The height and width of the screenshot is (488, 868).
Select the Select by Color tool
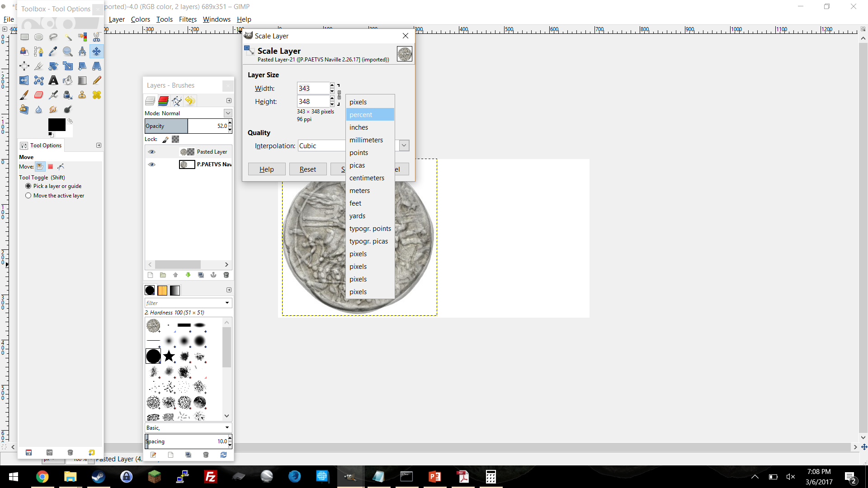pos(82,37)
